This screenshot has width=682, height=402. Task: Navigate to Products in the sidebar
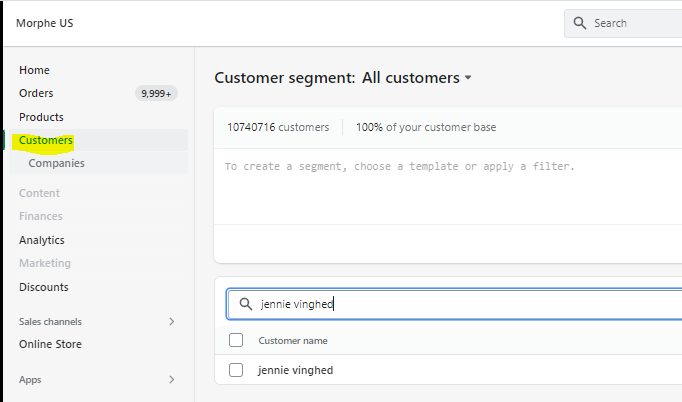(x=41, y=117)
